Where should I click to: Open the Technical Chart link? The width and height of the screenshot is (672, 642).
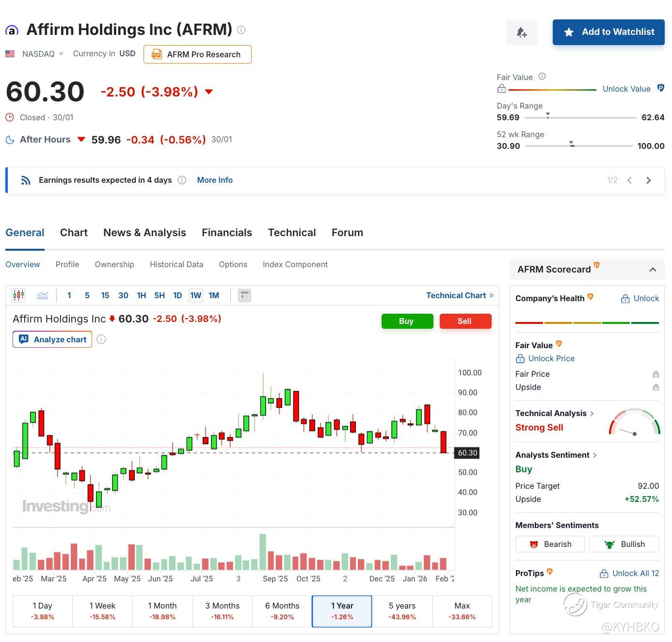coord(460,295)
